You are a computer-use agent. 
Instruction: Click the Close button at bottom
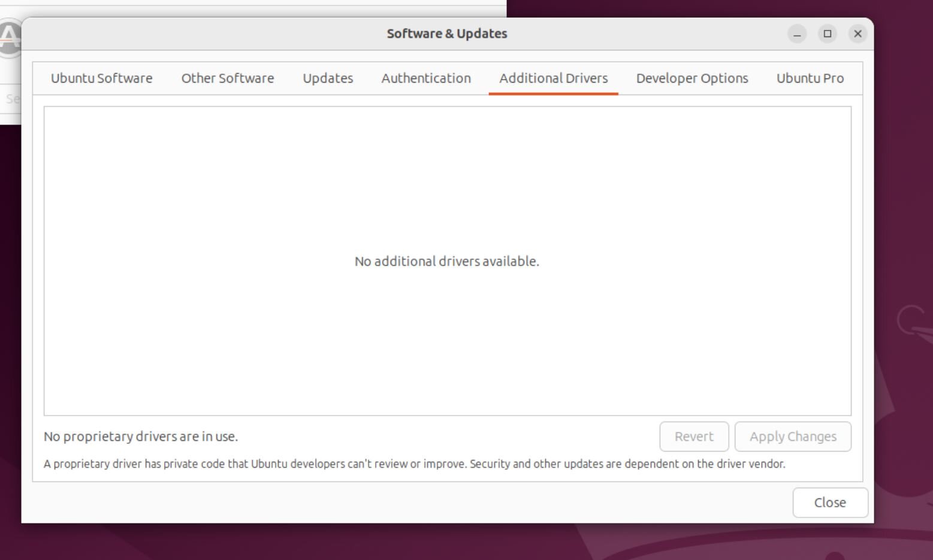coord(830,503)
